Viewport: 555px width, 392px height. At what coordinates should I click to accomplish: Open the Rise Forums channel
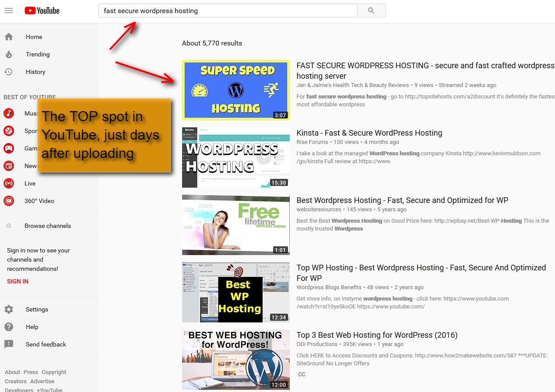tap(313, 142)
